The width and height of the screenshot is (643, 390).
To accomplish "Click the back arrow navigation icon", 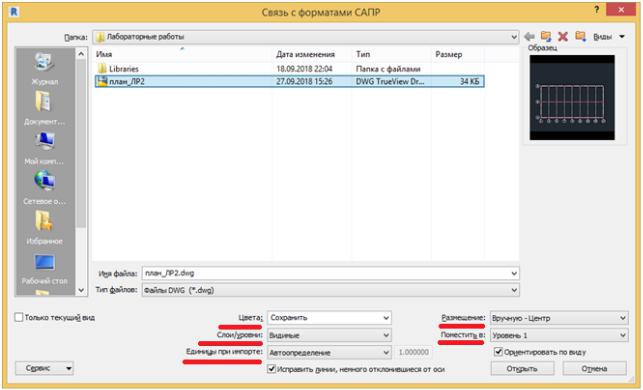I will [x=529, y=36].
